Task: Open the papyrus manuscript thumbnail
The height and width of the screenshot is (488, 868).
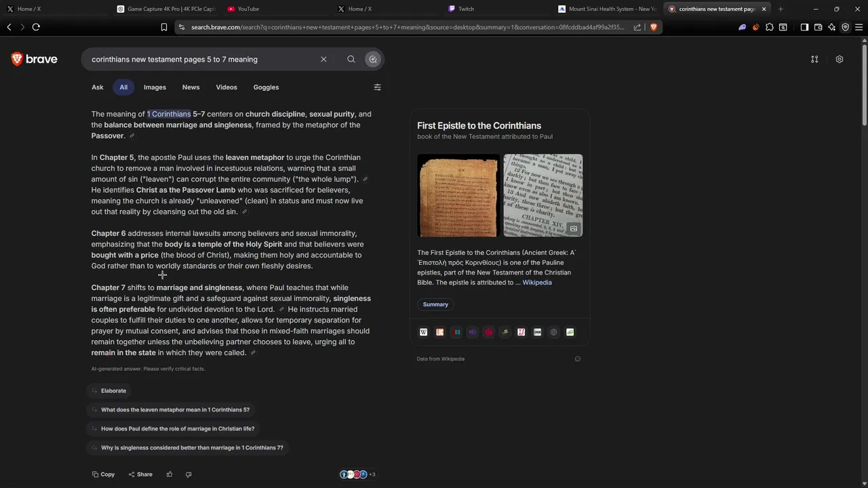Action: pyautogui.click(x=458, y=195)
